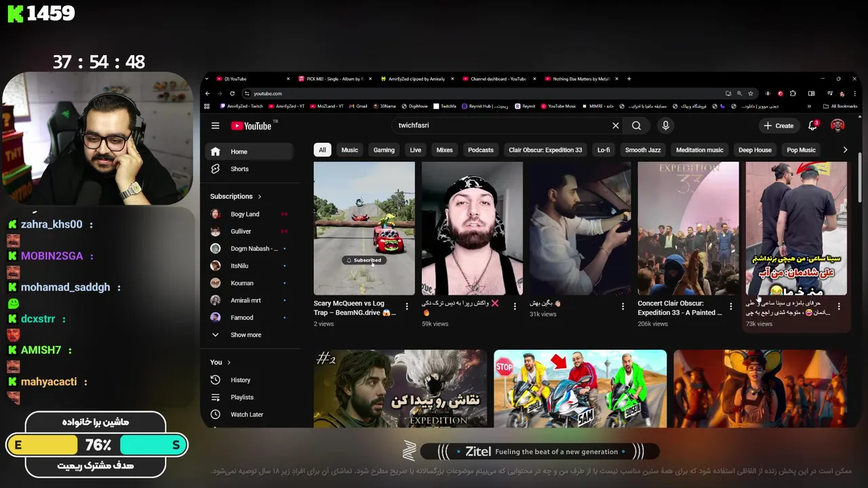Select the Music filter chip
The height and width of the screenshot is (488, 868).
tap(349, 150)
